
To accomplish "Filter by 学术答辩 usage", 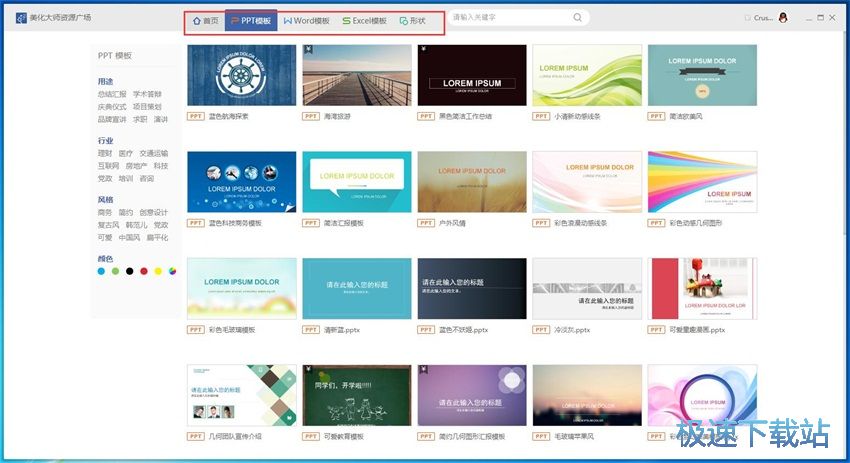I will (x=147, y=94).
